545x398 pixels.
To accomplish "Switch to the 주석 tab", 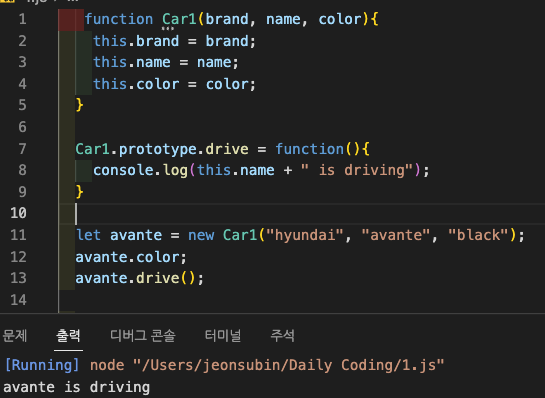I will click(x=283, y=335).
